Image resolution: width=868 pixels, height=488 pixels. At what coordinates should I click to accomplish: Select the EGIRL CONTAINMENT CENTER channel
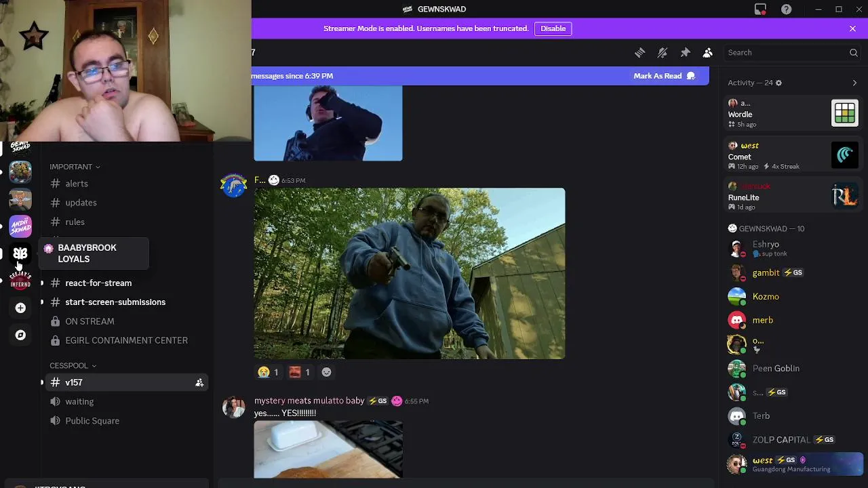coord(127,340)
